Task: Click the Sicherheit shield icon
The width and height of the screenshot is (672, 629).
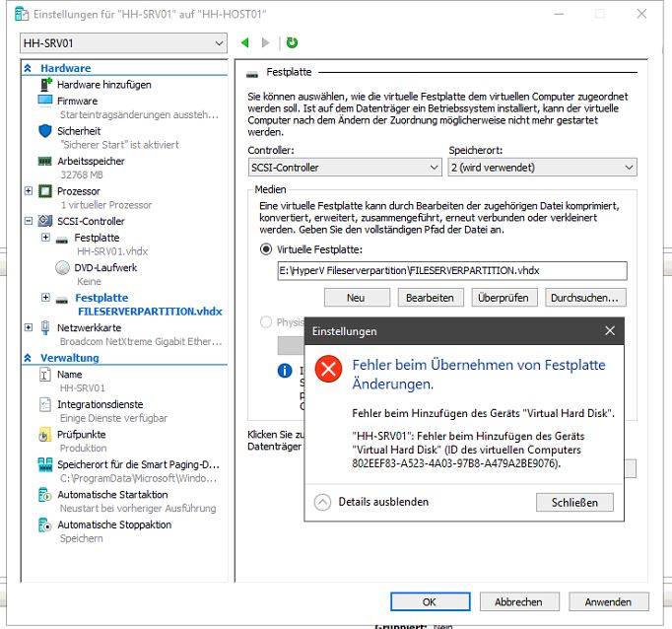Action: [45, 131]
